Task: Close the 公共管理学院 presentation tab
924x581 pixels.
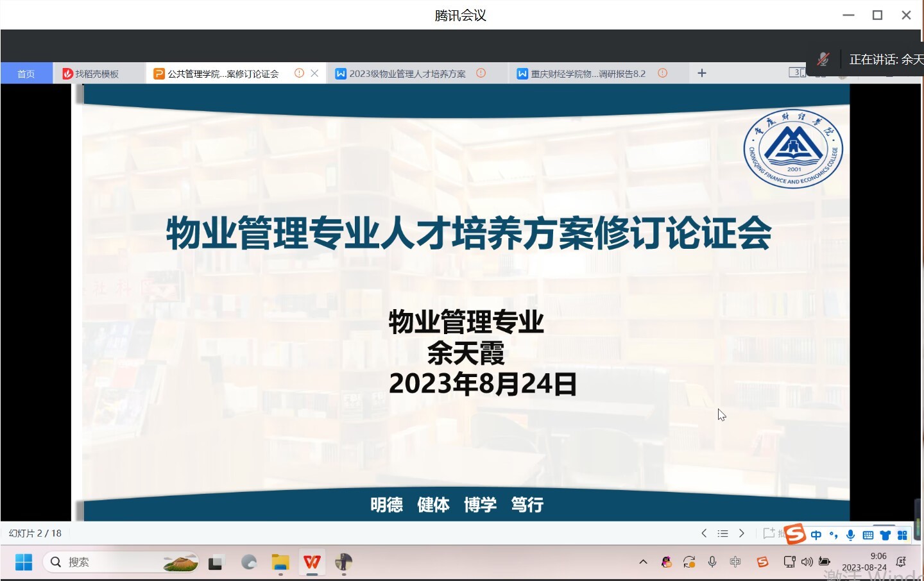Action: coord(314,73)
